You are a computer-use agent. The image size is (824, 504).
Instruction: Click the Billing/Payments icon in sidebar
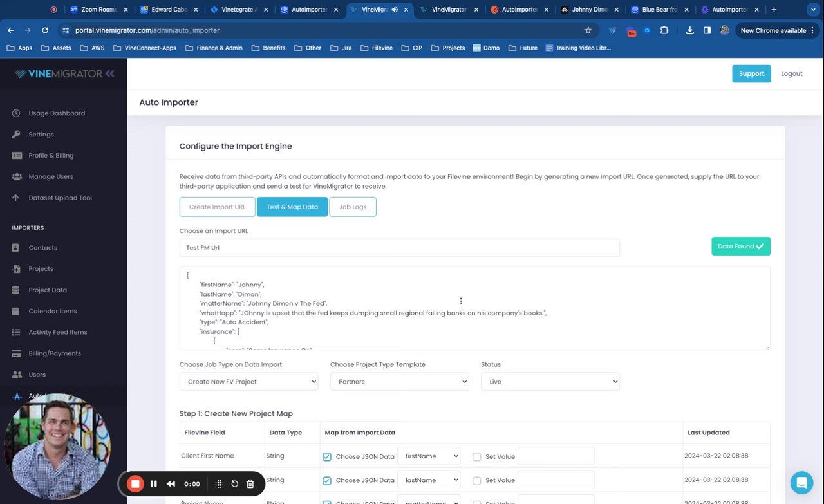[16, 353]
